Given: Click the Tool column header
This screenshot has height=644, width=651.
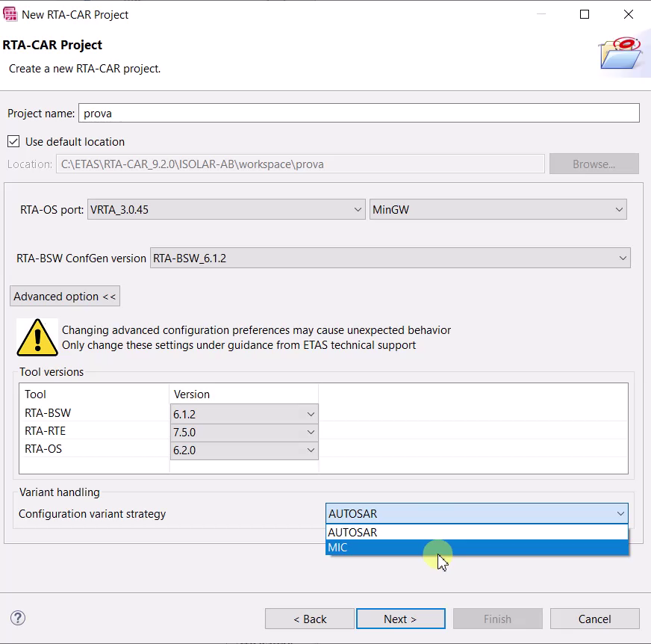Looking at the screenshot, I should (x=35, y=394).
